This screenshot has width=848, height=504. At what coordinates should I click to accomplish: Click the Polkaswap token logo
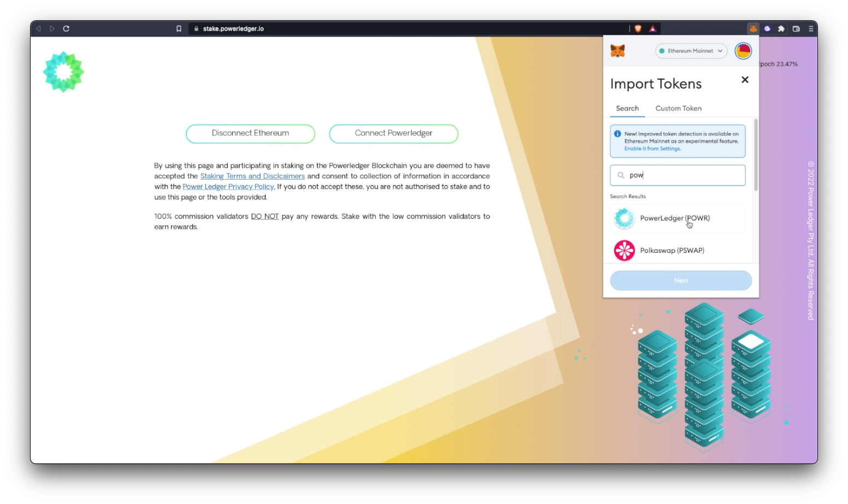click(x=624, y=250)
